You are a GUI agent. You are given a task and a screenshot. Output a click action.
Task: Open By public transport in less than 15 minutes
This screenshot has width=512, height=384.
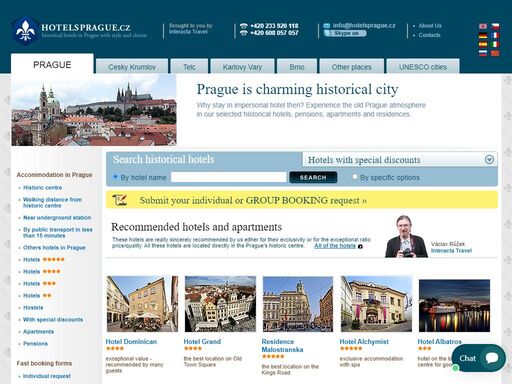(x=57, y=233)
